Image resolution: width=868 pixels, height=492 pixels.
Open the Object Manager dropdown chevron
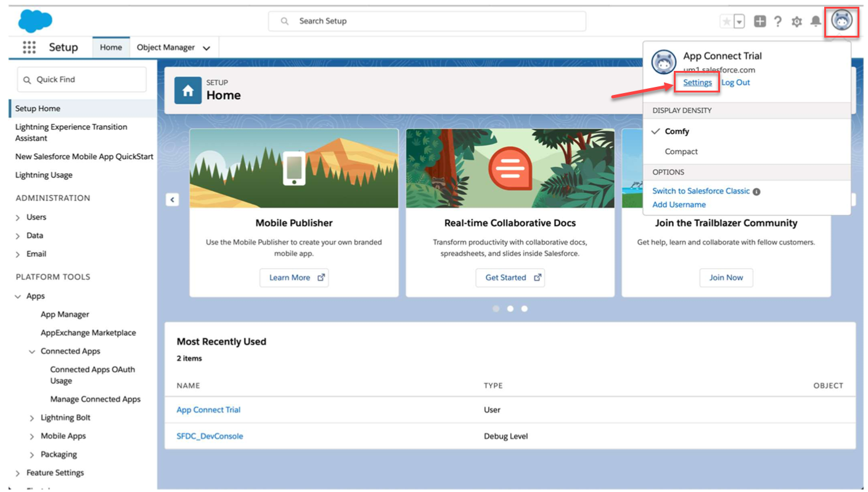(207, 48)
